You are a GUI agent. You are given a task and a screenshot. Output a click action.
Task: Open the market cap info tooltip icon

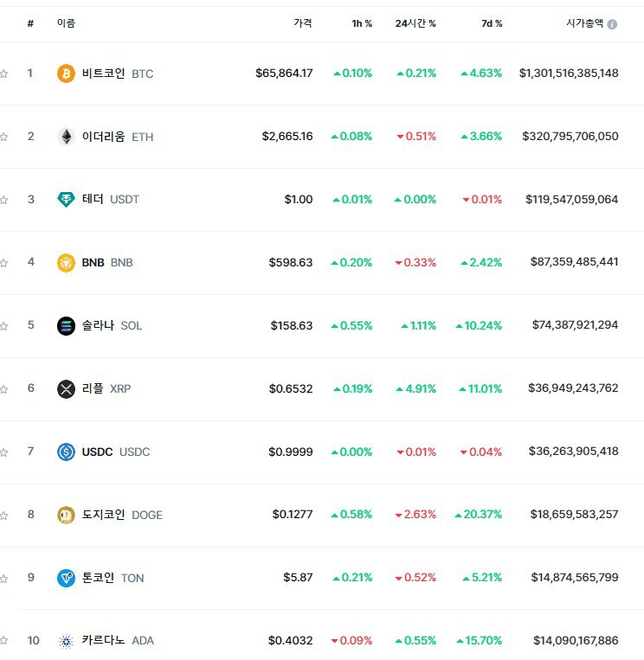pyautogui.click(x=613, y=24)
